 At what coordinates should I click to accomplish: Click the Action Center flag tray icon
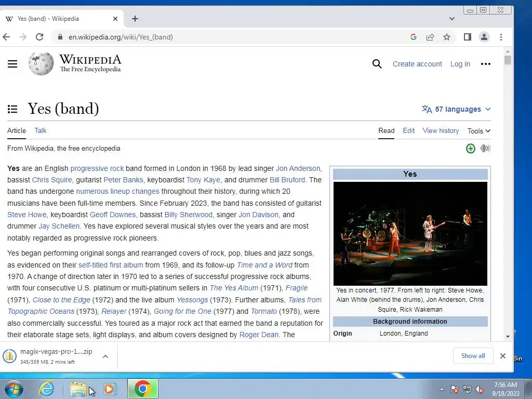[454, 390]
